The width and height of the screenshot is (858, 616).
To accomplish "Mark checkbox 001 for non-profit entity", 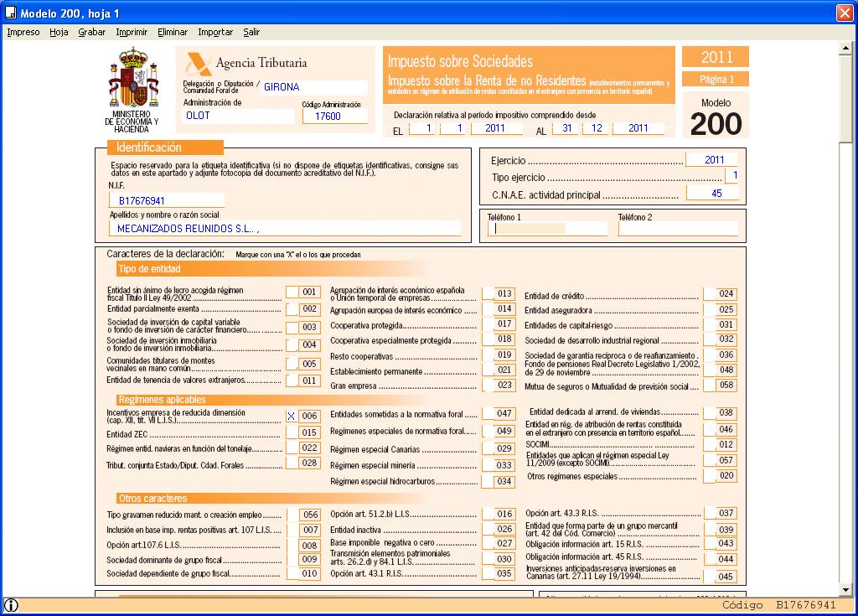I will click(x=292, y=292).
